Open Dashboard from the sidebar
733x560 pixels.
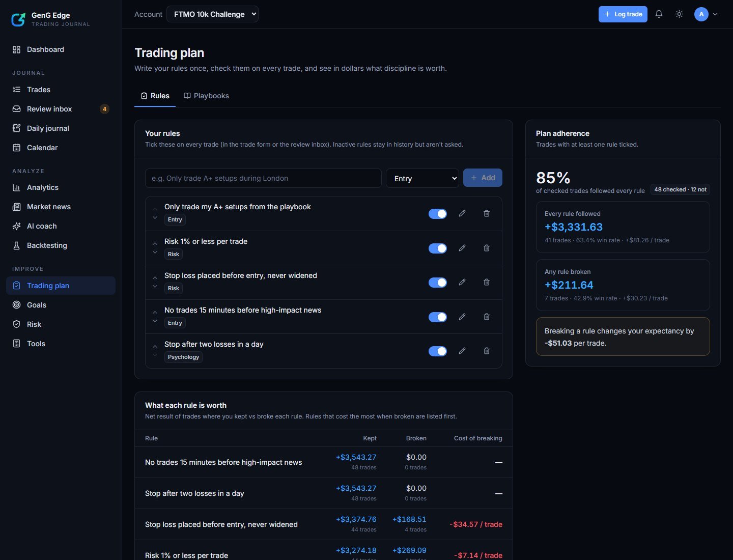61,49
